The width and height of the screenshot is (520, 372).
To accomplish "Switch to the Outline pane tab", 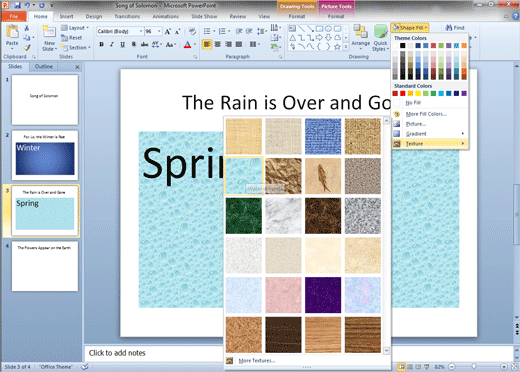I will coord(44,67).
